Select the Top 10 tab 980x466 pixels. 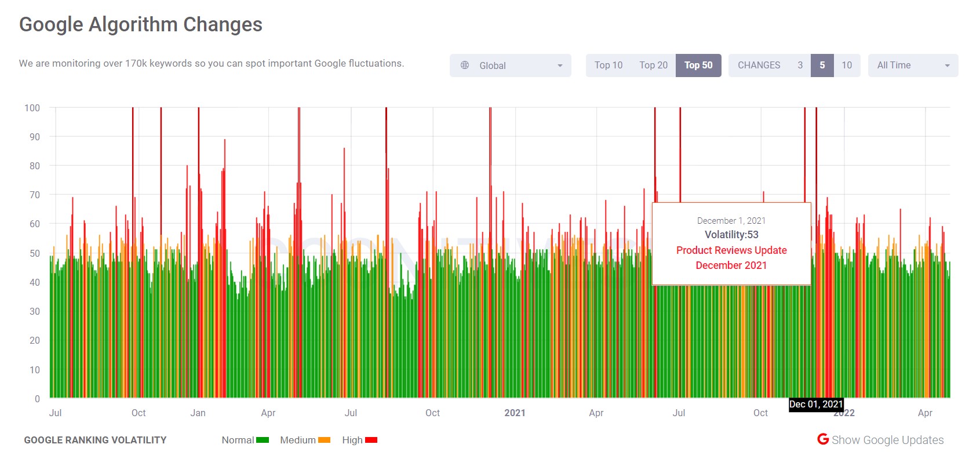coord(609,65)
